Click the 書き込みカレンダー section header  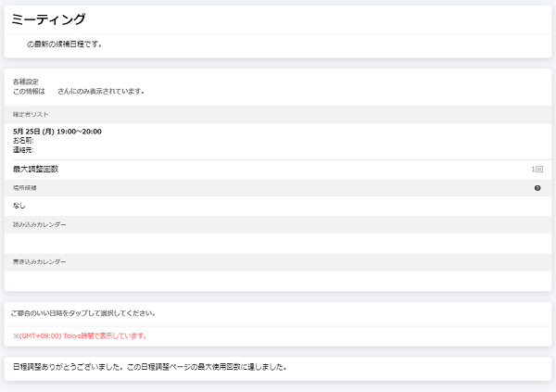(39, 262)
